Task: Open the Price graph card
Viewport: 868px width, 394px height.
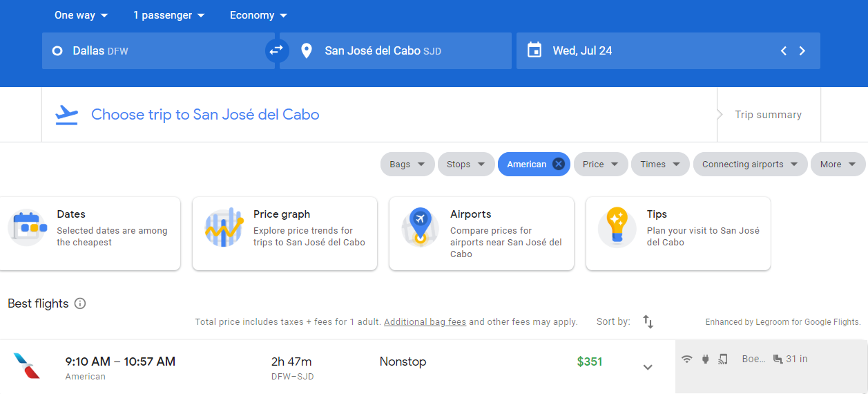Action: click(284, 234)
